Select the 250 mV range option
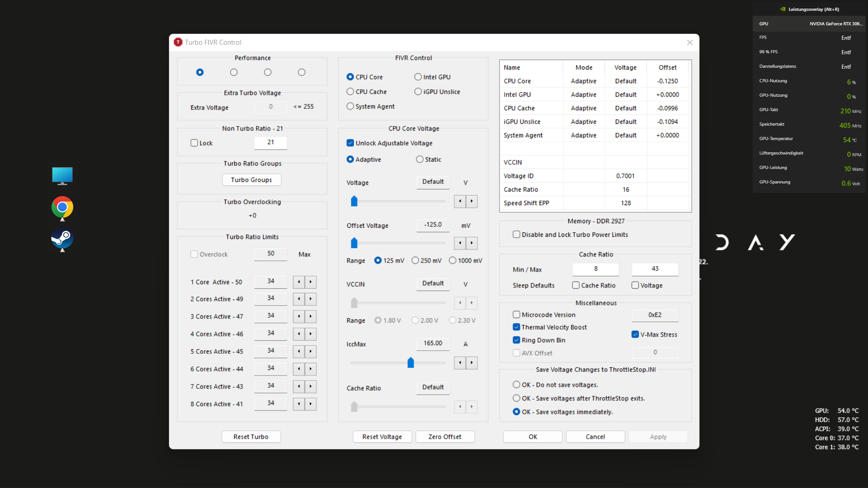This screenshot has height=488, width=868. point(415,261)
